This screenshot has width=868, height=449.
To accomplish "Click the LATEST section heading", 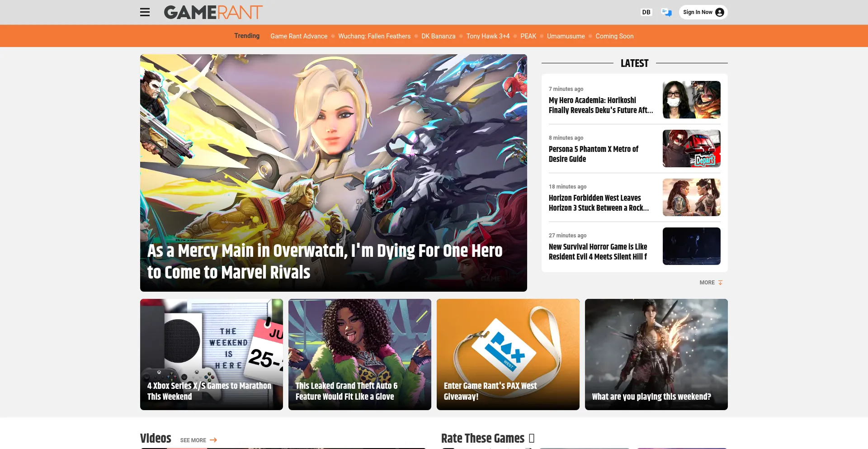I will [635, 63].
